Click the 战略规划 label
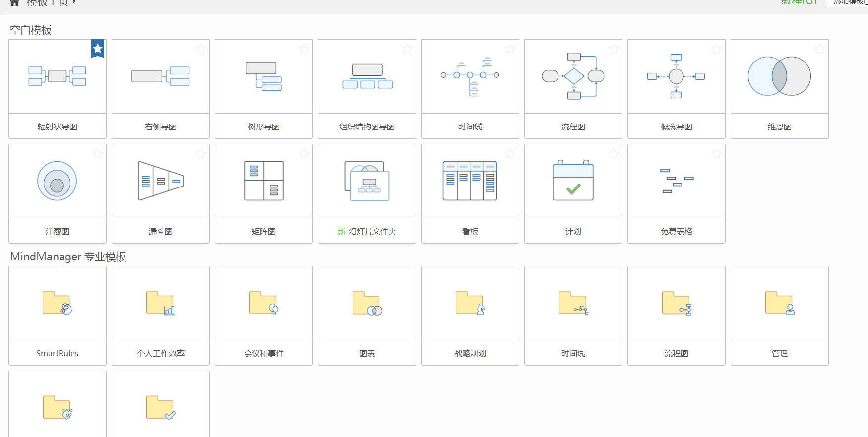The width and height of the screenshot is (868, 437). tap(470, 354)
